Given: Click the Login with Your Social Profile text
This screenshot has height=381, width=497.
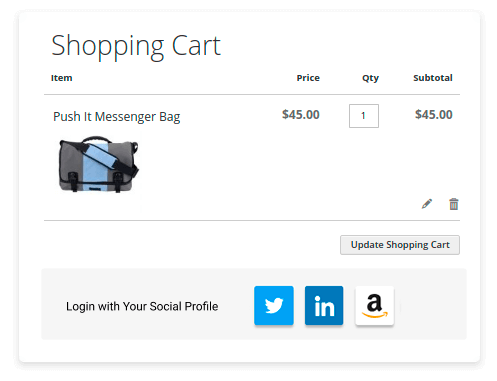Looking at the screenshot, I should [x=142, y=306].
